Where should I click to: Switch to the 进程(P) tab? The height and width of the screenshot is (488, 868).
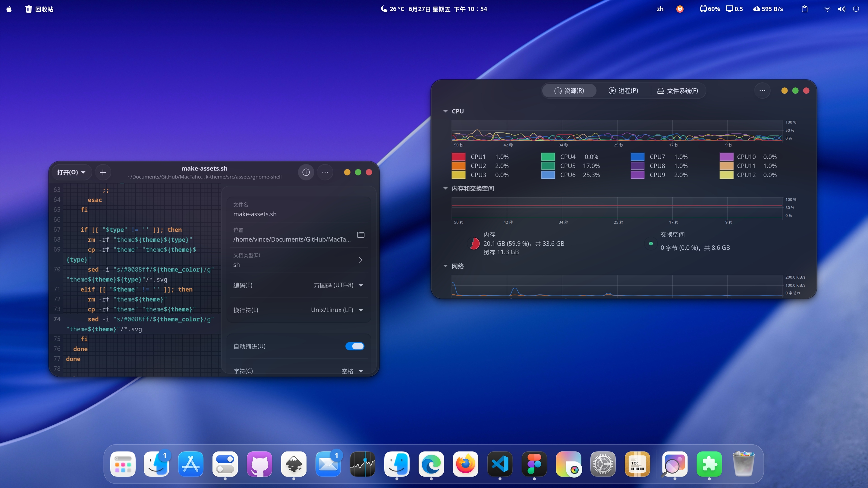click(x=623, y=90)
